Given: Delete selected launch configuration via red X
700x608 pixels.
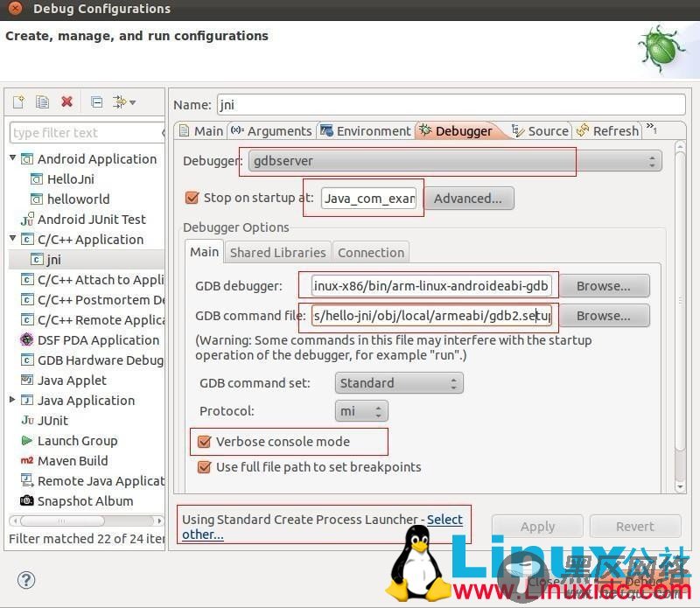Looking at the screenshot, I should point(67,101).
